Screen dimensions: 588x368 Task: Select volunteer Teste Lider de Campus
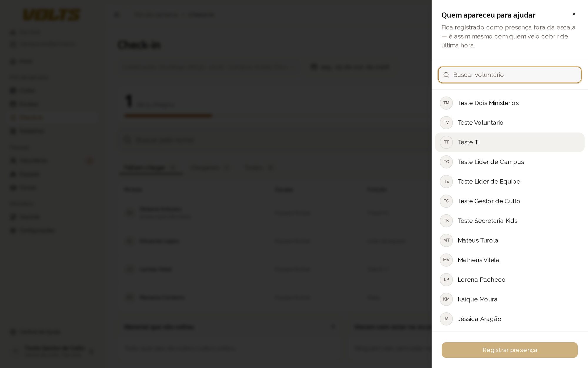[510, 162]
